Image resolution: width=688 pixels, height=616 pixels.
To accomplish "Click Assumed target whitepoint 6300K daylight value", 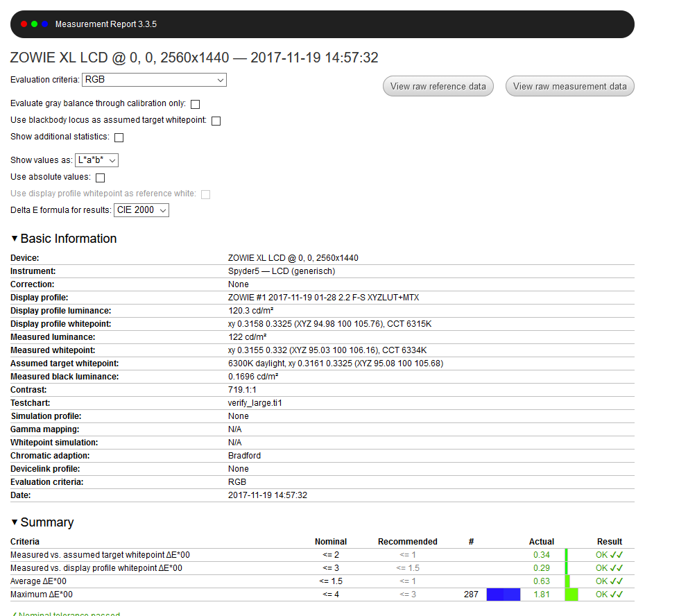I will (336, 363).
